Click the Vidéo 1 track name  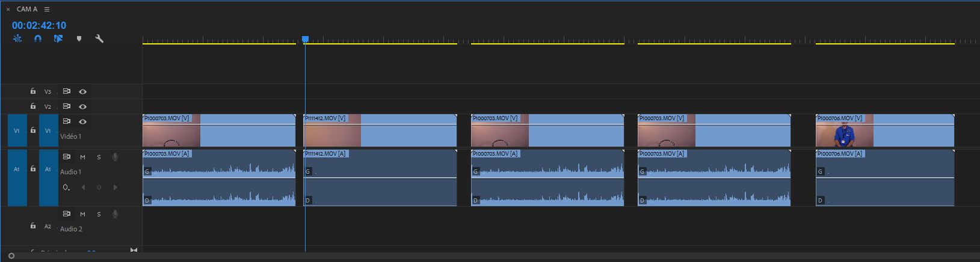[70, 136]
